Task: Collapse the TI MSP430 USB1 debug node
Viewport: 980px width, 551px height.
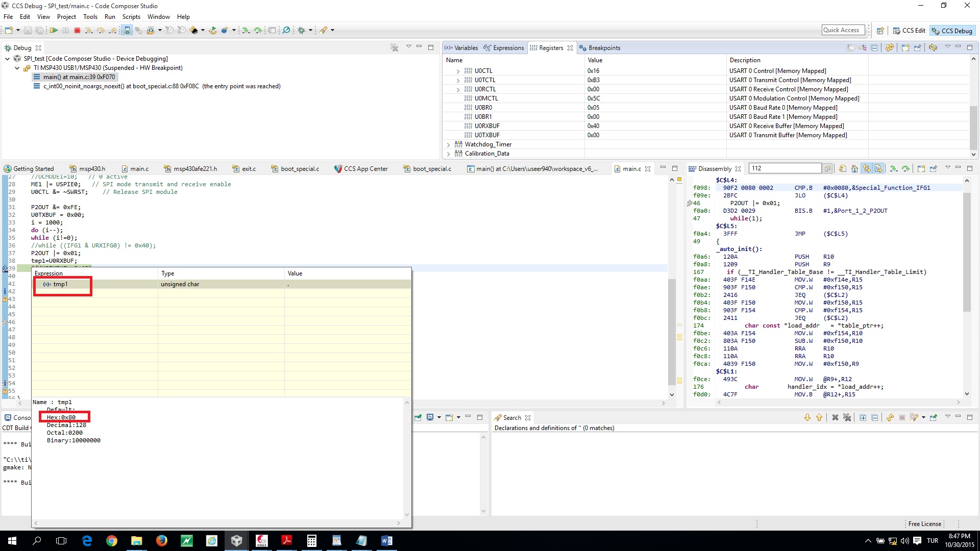Action: click(x=17, y=68)
